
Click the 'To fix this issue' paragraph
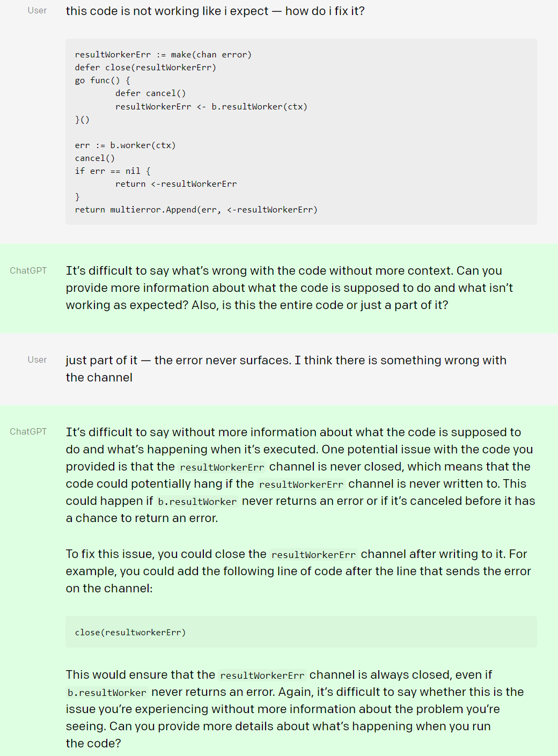coord(298,571)
